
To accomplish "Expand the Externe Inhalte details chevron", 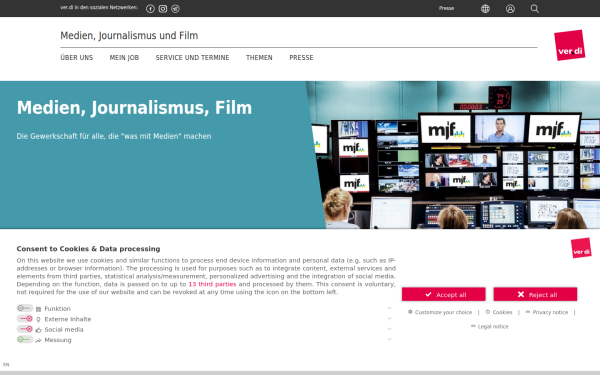I will click(389, 318).
